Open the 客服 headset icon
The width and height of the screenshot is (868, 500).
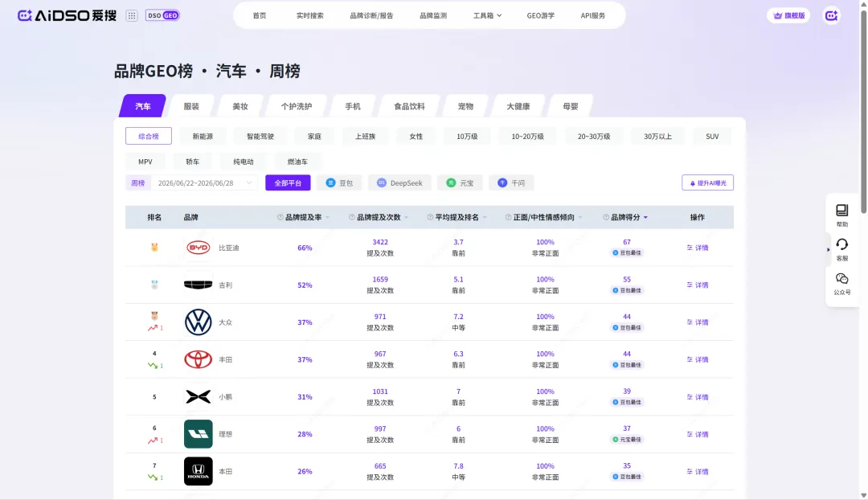click(842, 244)
